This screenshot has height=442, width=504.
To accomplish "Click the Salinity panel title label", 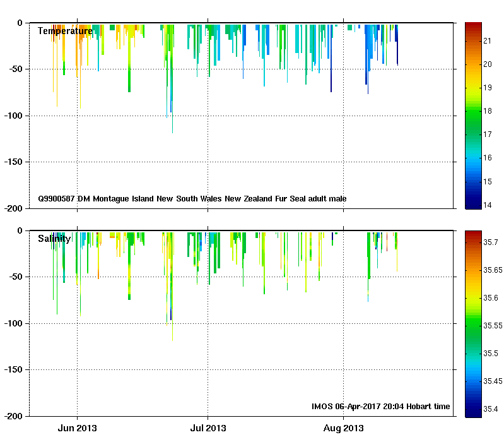I will tap(54, 239).
